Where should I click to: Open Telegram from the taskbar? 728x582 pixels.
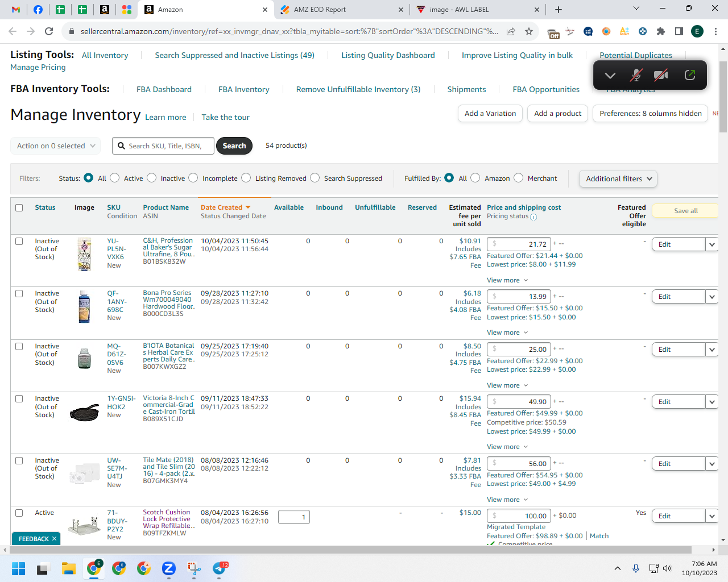click(220, 568)
